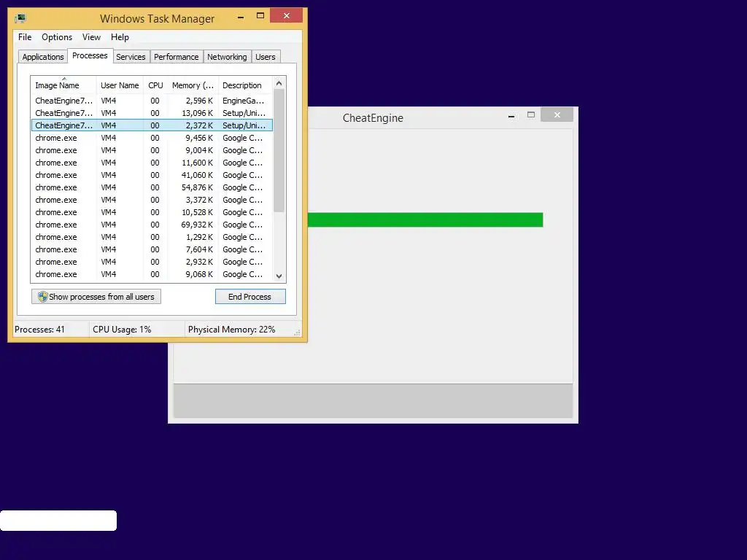Switch to the Applications tab
747x560 pixels.
click(x=43, y=57)
